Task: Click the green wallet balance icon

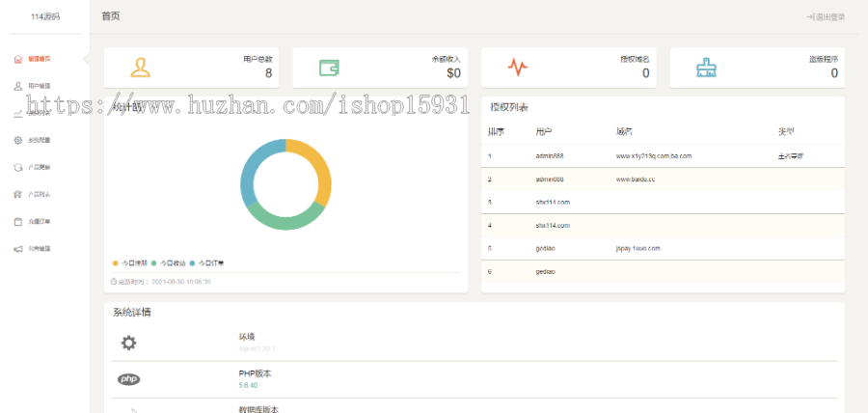Action: point(330,68)
